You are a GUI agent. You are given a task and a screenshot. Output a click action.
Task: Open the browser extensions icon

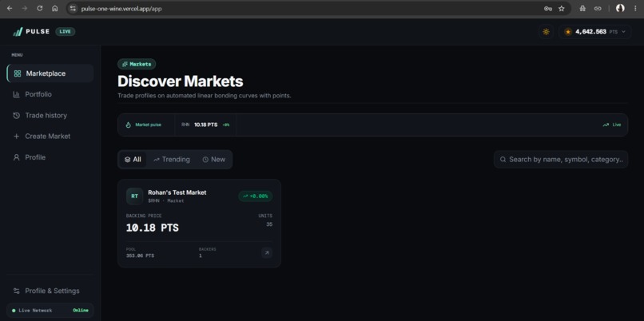pos(582,8)
